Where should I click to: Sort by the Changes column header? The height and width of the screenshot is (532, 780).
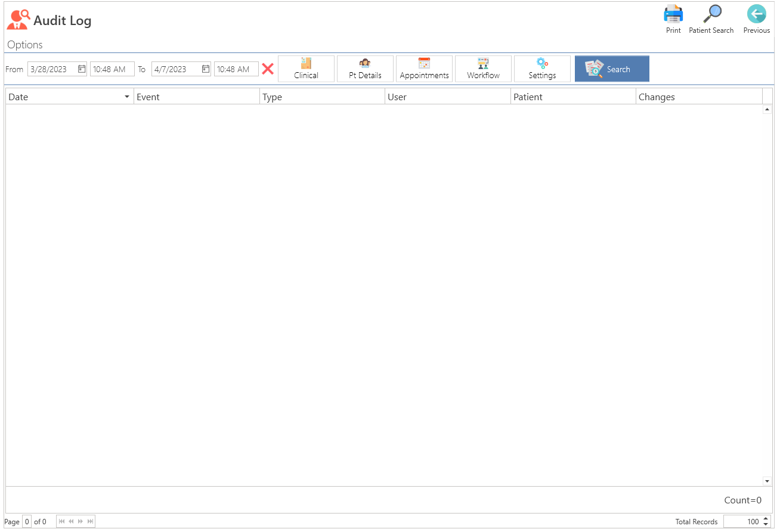click(x=699, y=97)
